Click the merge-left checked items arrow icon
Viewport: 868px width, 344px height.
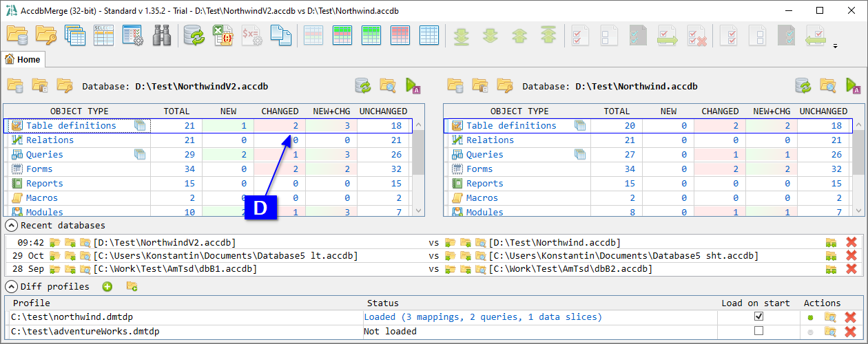click(816, 35)
